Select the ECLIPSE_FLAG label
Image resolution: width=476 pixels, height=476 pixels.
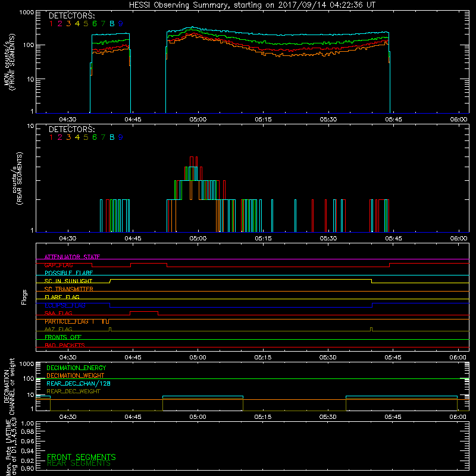pos(65,305)
